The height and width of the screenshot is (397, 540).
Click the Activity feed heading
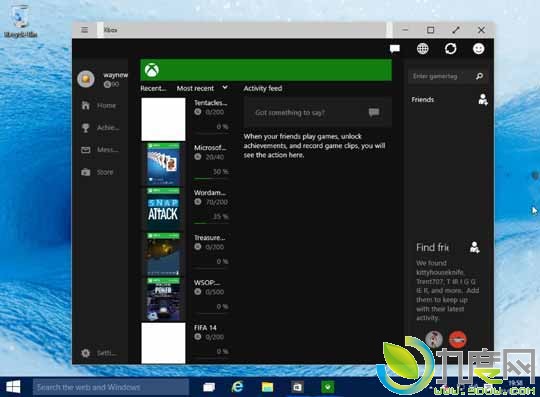click(x=263, y=88)
